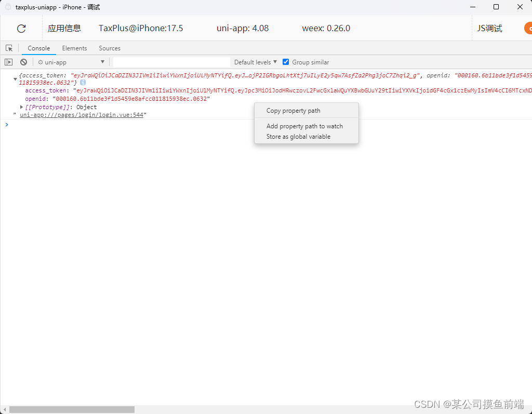Collapse the access_token object entry
532x414 pixels.
(x=15, y=79)
